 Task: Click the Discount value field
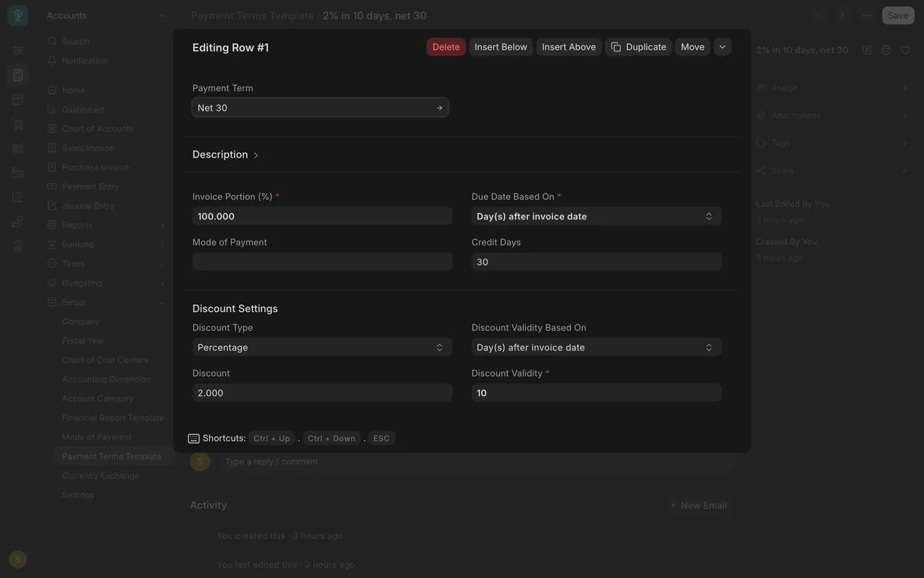(x=322, y=393)
